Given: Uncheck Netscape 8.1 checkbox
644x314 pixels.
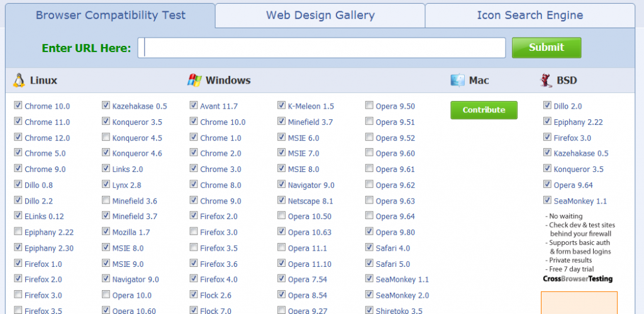Looking at the screenshot, I should pos(281,200).
